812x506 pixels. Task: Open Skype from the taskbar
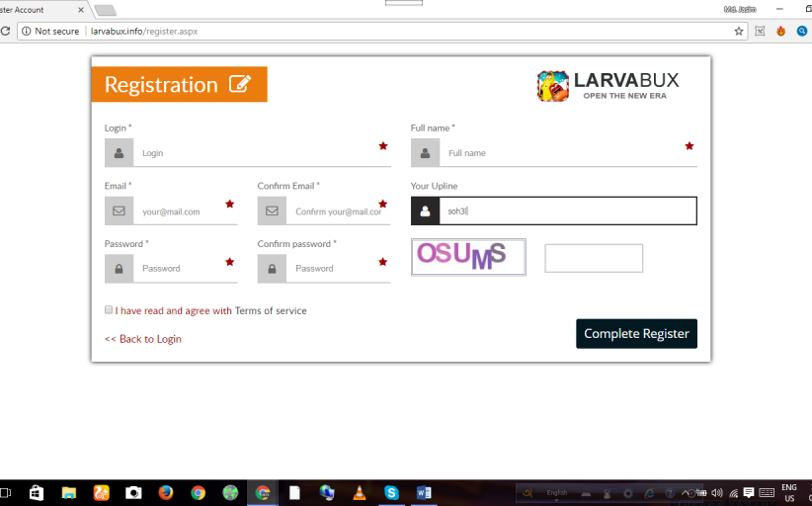click(x=391, y=492)
